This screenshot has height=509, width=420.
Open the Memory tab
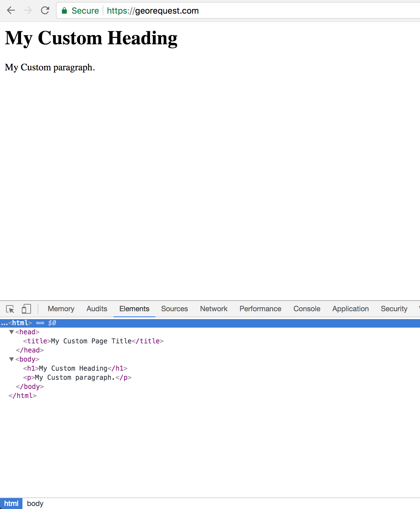(61, 309)
